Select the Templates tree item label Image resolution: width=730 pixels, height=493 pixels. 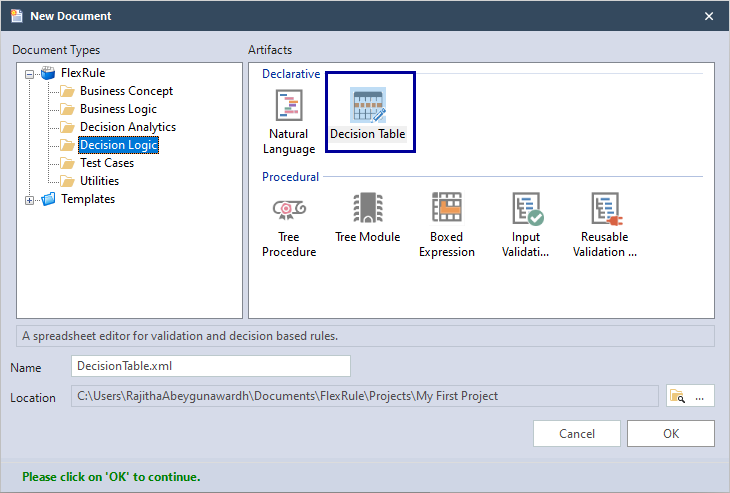(x=88, y=199)
